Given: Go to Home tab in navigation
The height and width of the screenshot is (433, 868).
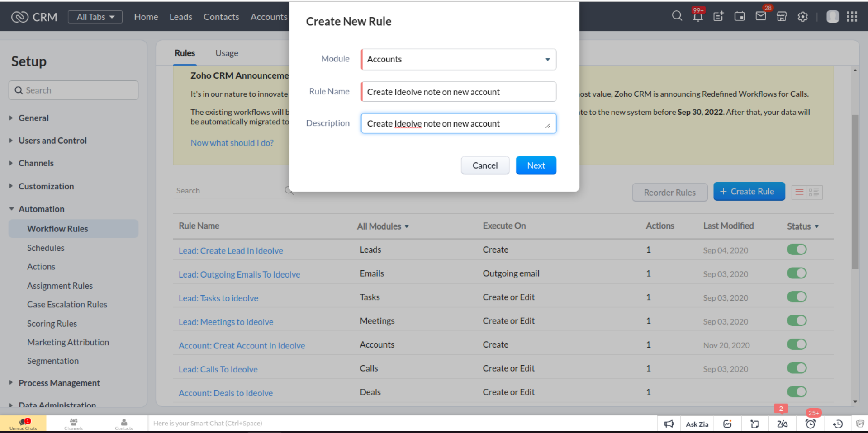Looking at the screenshot, I should click(146, 17).
